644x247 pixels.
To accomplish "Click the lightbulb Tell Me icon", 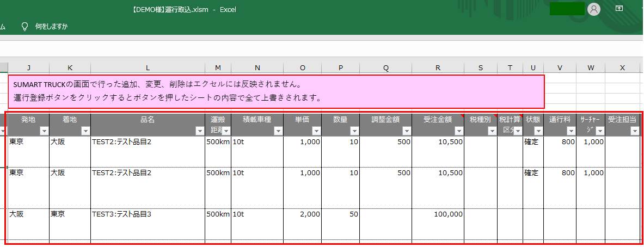I will [x=24, y=26].
